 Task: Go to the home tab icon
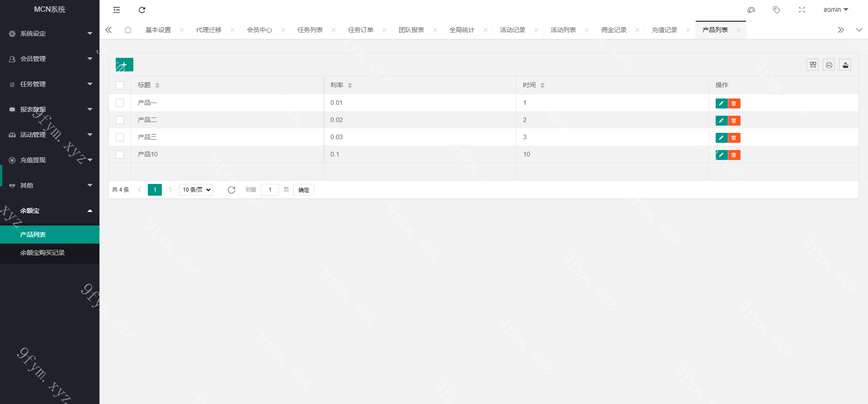pos(128,30)
